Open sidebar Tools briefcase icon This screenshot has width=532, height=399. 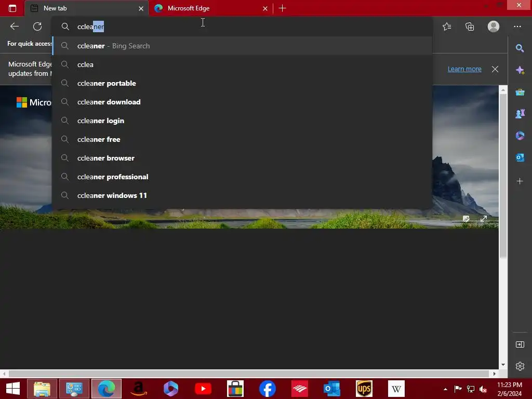(x=520, y=92)
